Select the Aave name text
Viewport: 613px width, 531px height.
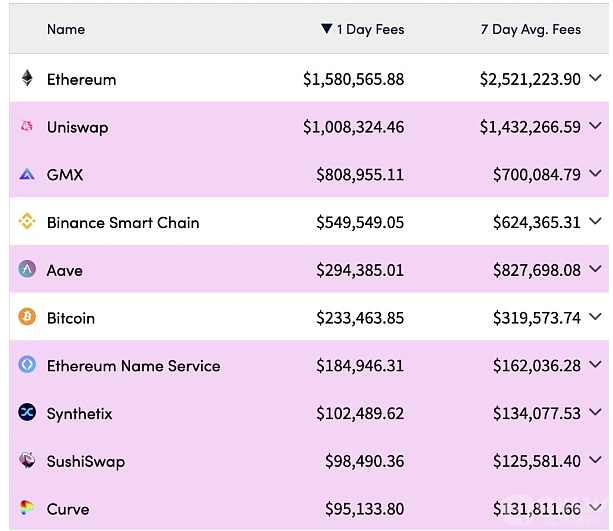pyautogui.click(x=65, y=271)
